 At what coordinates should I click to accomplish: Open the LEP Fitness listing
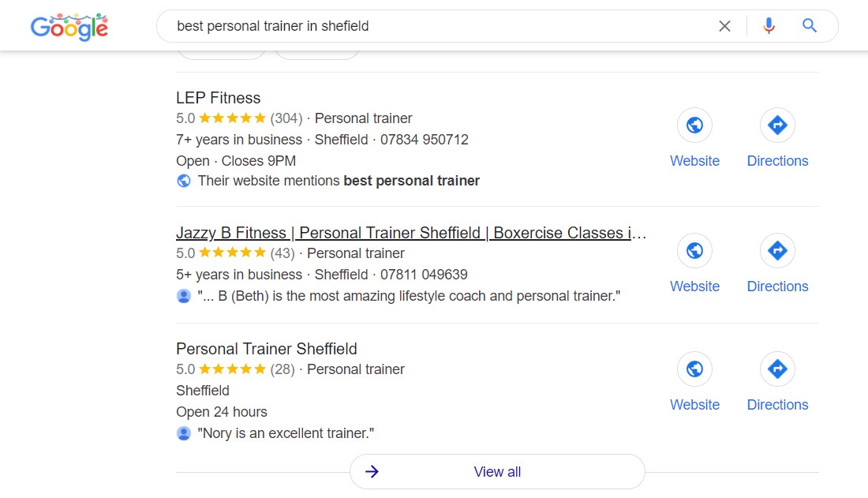click(218, 98)
